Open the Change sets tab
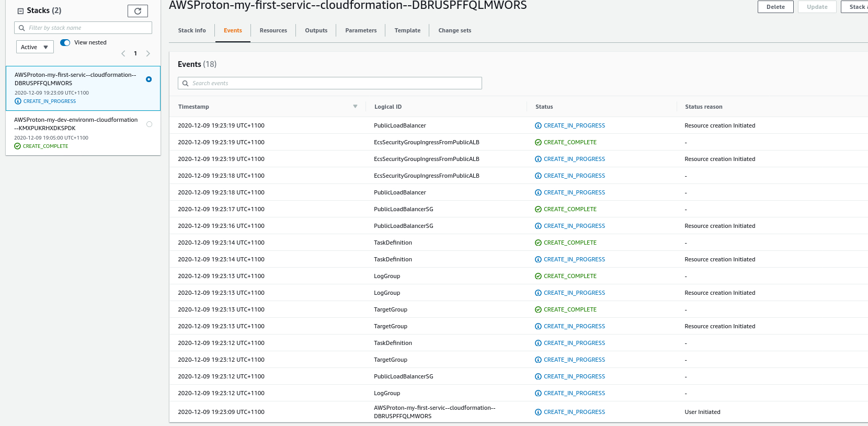Viewport: 868px width, 426px height. click(455, 30)
